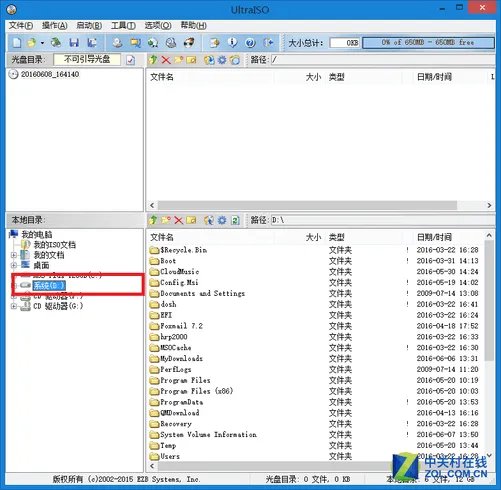The height and width of the screenshot is (490, 501).
Task: Click the Save floppy disk icon
Action: (74, 42)
